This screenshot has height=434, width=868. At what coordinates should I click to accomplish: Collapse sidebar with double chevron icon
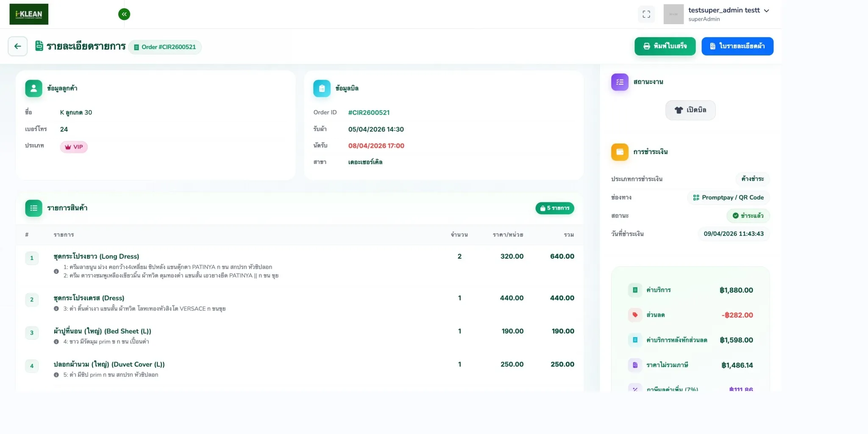click(124, 14)
